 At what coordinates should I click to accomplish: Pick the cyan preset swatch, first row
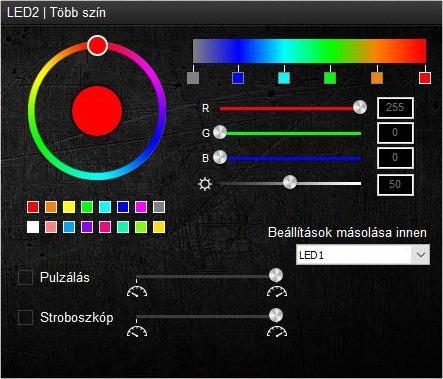click(105, 207)
